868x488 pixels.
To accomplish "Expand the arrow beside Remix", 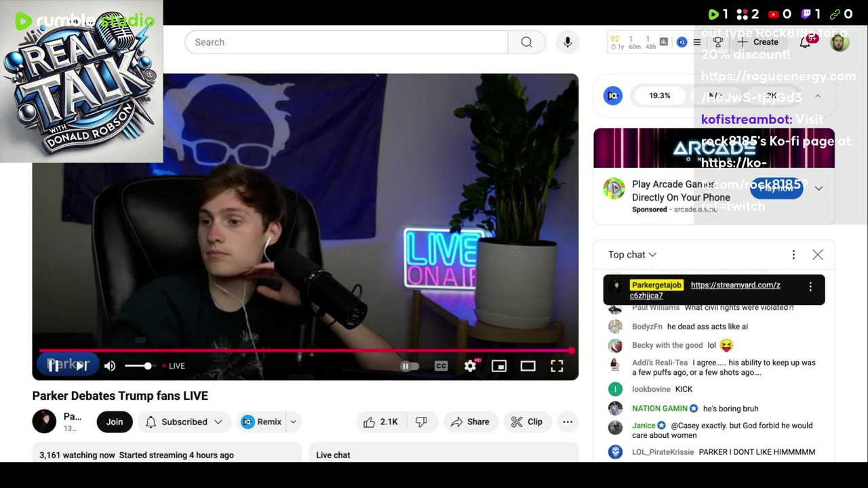I will click(x=294, y=422).
